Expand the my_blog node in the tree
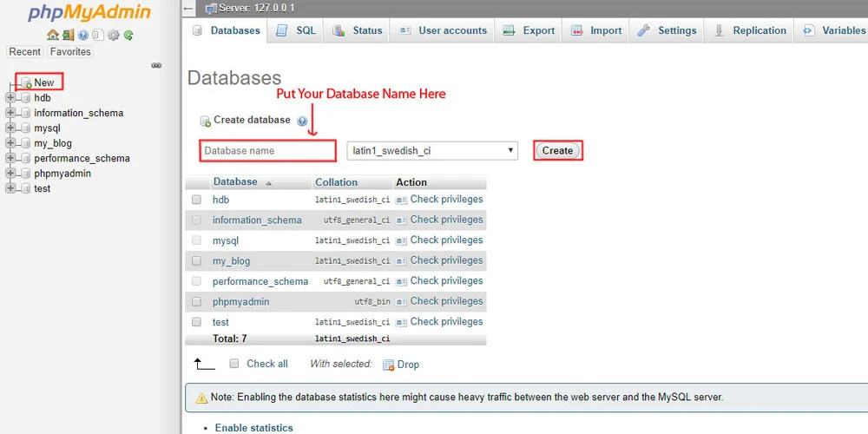The width and height of the screenshot is (868, 434). (10, 143)
